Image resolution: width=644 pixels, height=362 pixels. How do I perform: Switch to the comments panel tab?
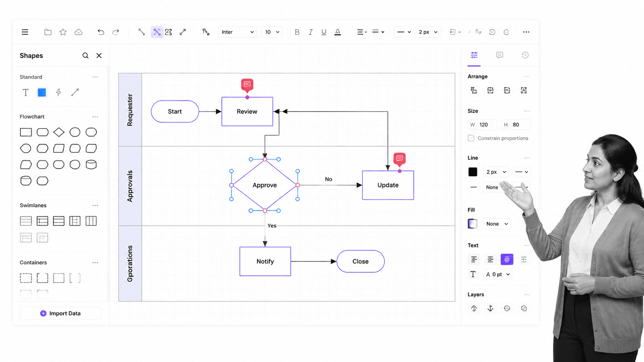click(x=500, y=55)
